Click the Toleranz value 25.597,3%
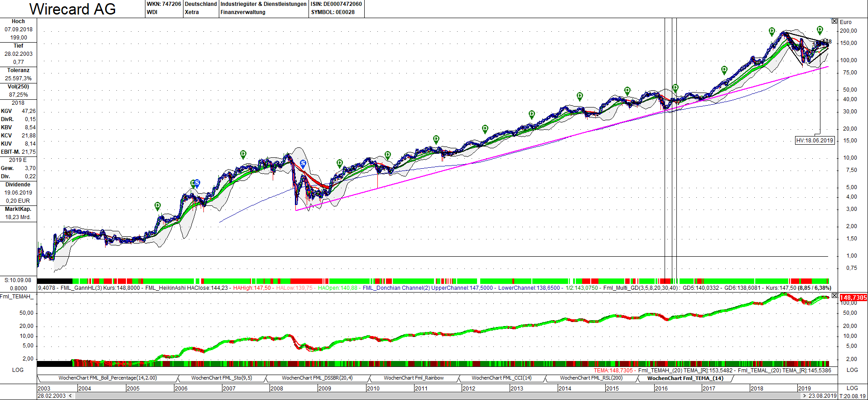 (x=19, y=78)
